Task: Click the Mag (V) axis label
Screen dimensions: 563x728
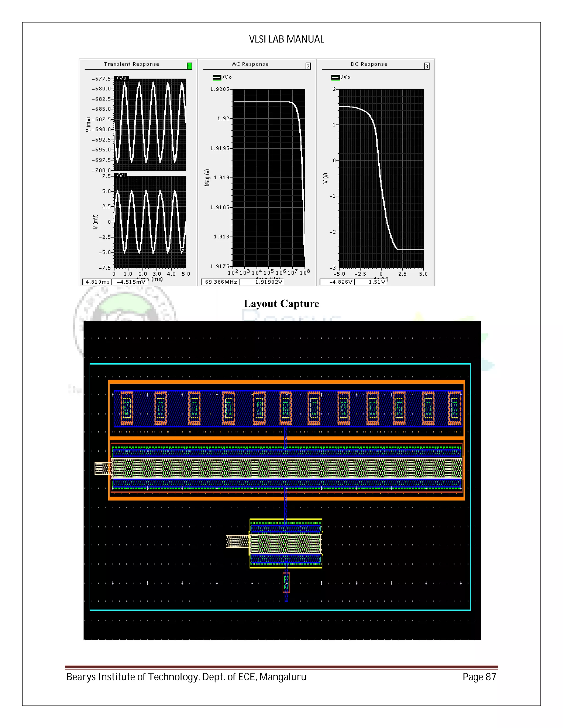Action: click(x=207, y=177)
